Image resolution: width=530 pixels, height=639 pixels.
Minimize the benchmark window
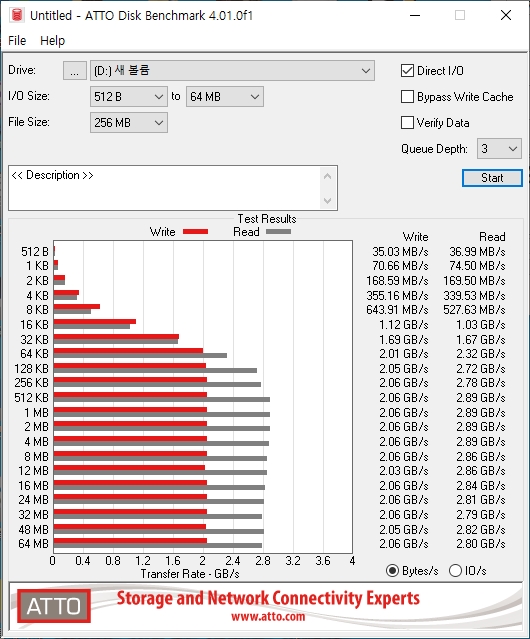coord(415,15)
